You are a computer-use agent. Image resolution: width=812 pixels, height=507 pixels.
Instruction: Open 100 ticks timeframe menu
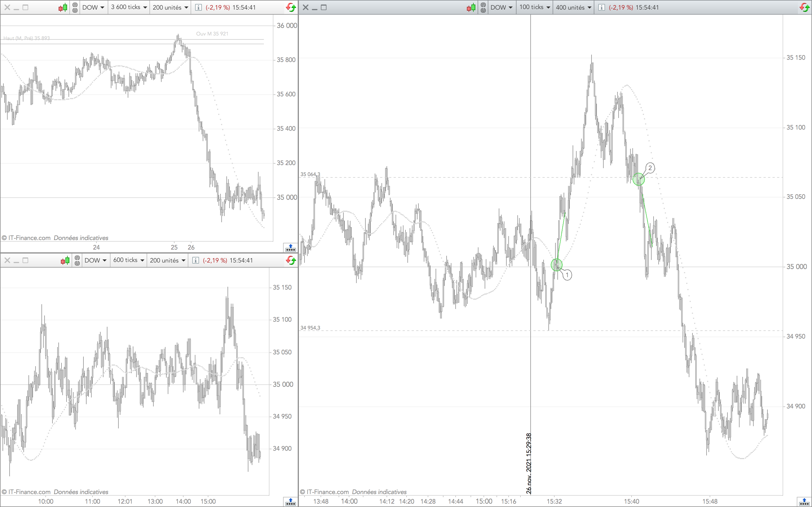pyautogui.click(x=535, y=7)
